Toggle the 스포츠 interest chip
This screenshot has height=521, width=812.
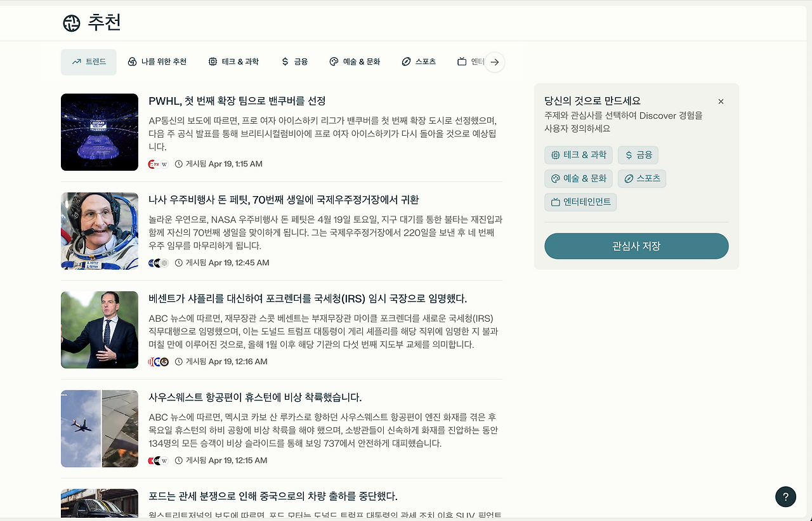point(642,179)
